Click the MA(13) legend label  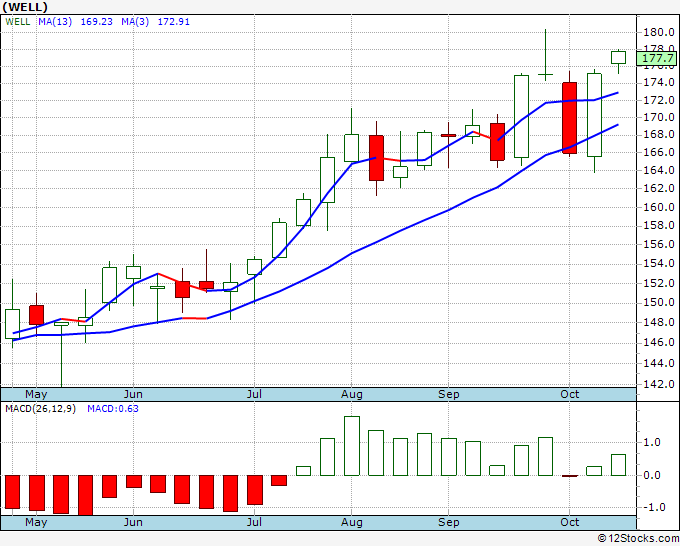click(x=55, y=22)
